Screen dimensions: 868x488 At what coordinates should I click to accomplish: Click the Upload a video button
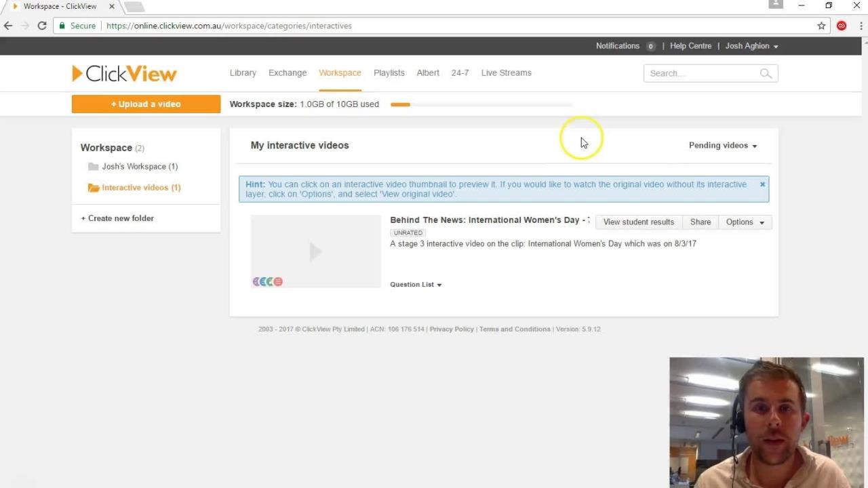[x=146, y=104]
